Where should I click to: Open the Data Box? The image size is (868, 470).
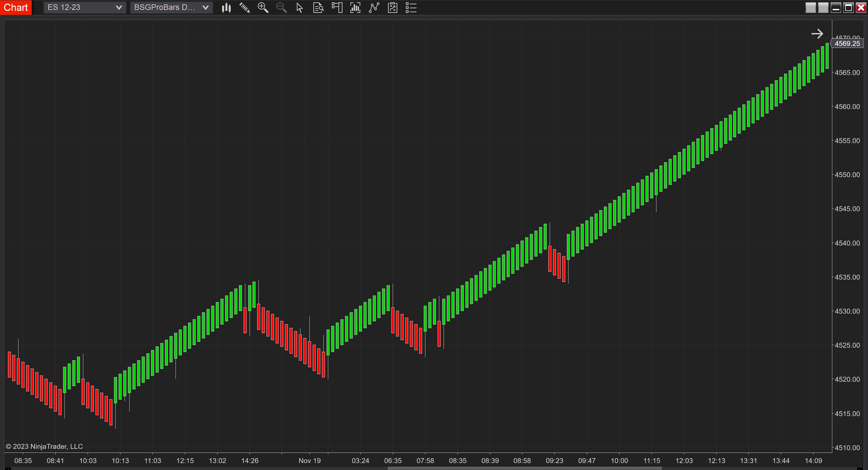click(318, 8)
